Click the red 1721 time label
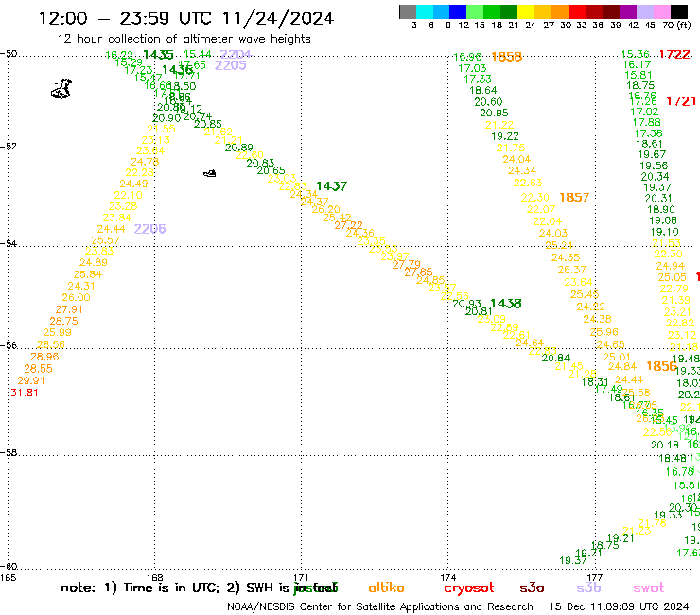The height and width of the screenshot is (615, 700). (x=681, y=101)
